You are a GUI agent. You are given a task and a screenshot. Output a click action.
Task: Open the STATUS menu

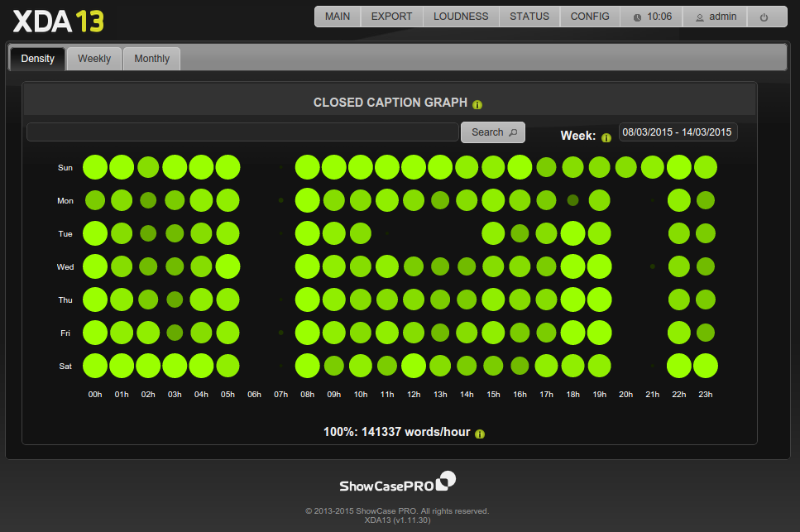pos(529,17)
